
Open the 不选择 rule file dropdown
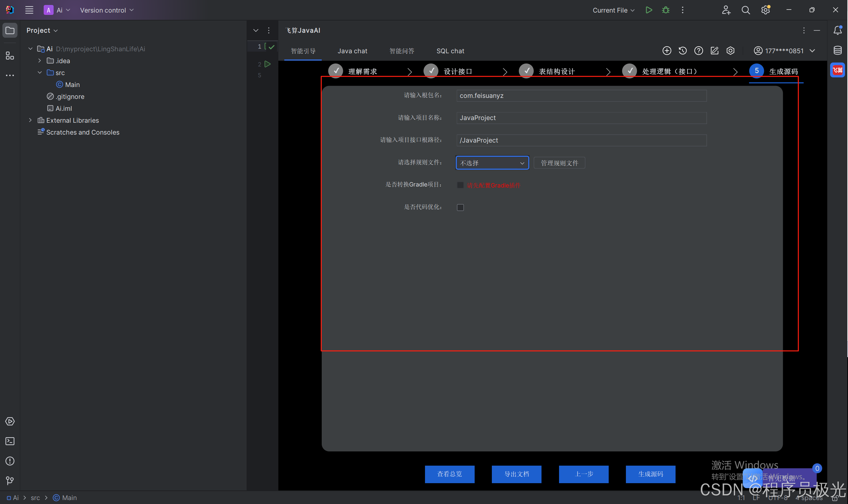coord(492,163)
